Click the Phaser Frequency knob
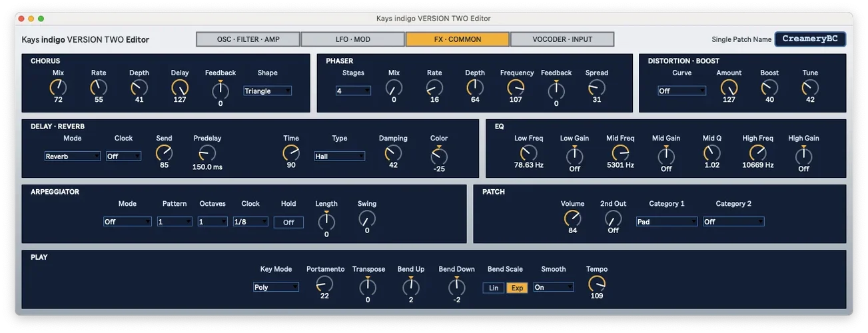Viewport: 868px width, 333px height. click(x=516, y=87)
